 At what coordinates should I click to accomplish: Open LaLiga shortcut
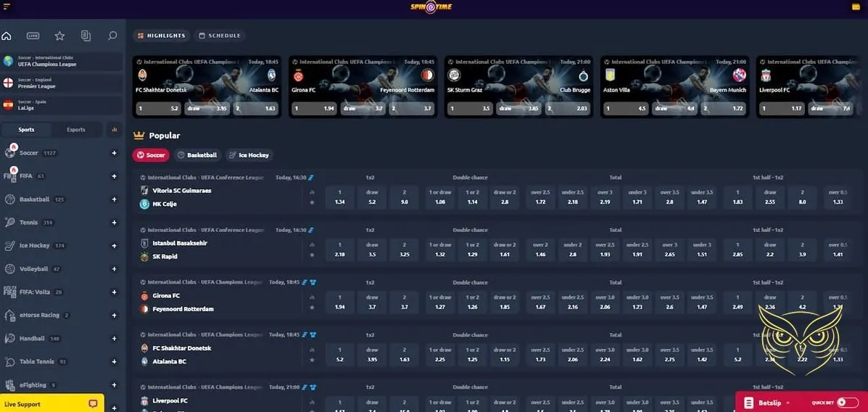click(62, 105)
